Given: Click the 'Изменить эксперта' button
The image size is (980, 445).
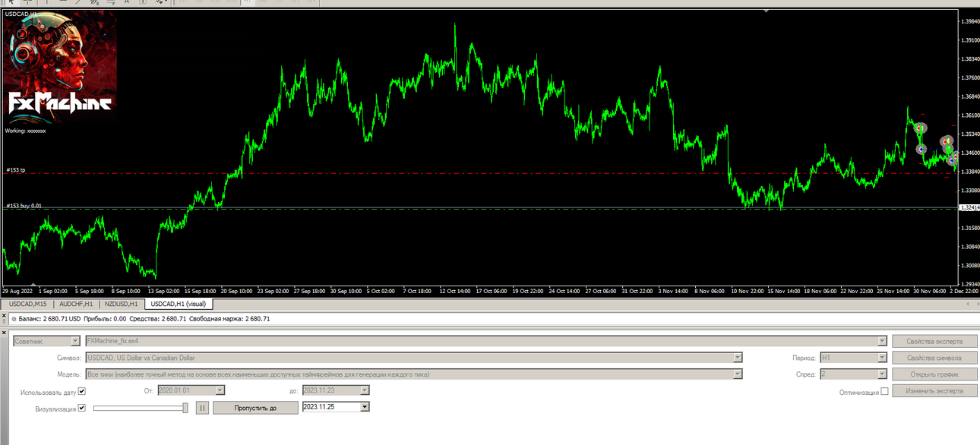Looking at the screenshot, I should tap(934, 390).
